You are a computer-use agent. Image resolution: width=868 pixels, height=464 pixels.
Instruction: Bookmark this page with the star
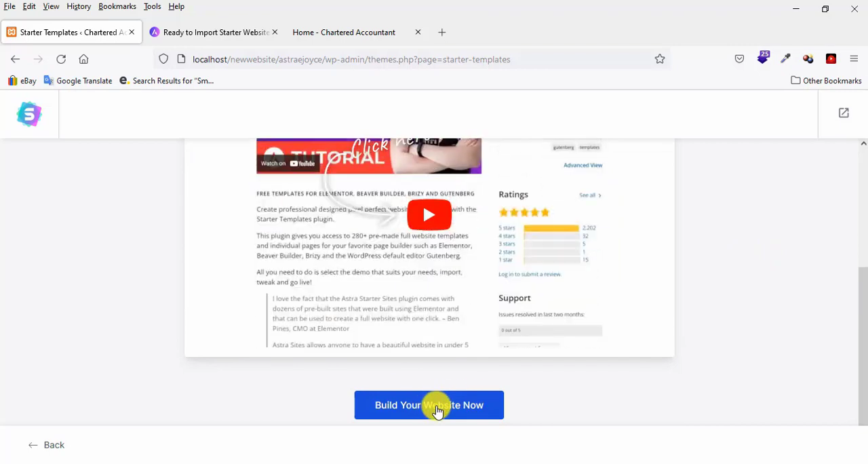[660, 59]
